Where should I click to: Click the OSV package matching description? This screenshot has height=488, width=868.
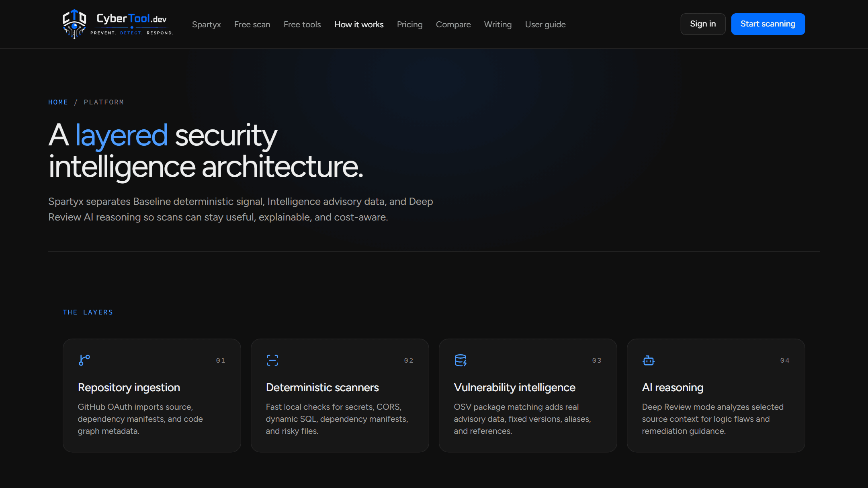click(522, 419)
